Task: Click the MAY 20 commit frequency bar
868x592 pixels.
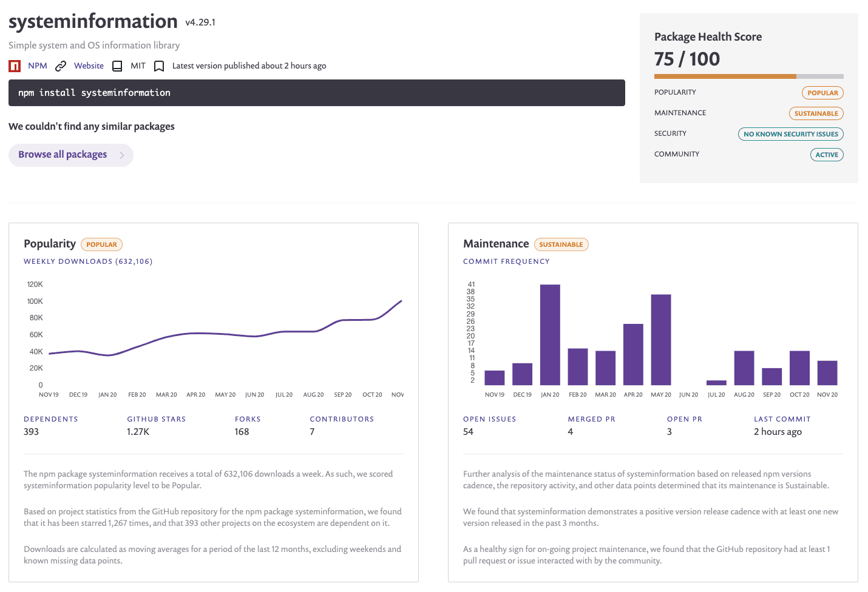Action: (660, 340)
